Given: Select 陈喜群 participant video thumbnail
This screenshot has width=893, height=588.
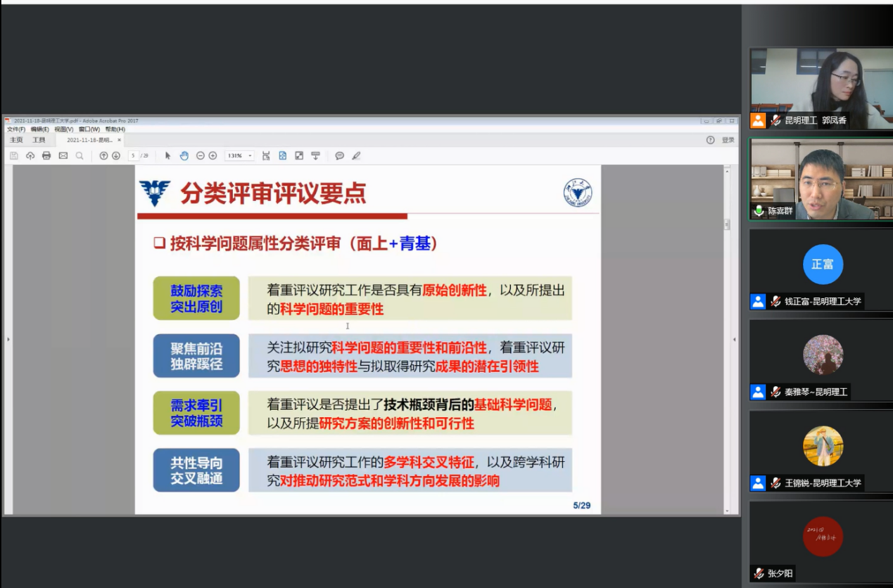Looking at the screenshot, I should coord(821,179).
